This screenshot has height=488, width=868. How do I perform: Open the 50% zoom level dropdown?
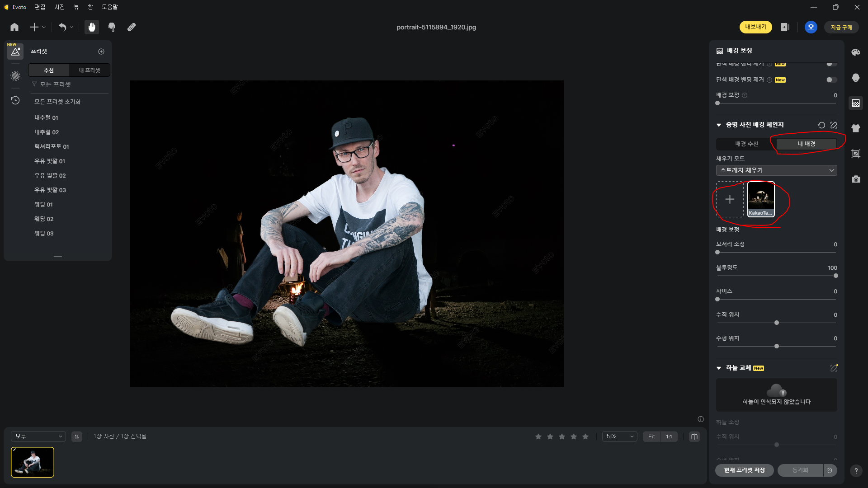[619, 436]
